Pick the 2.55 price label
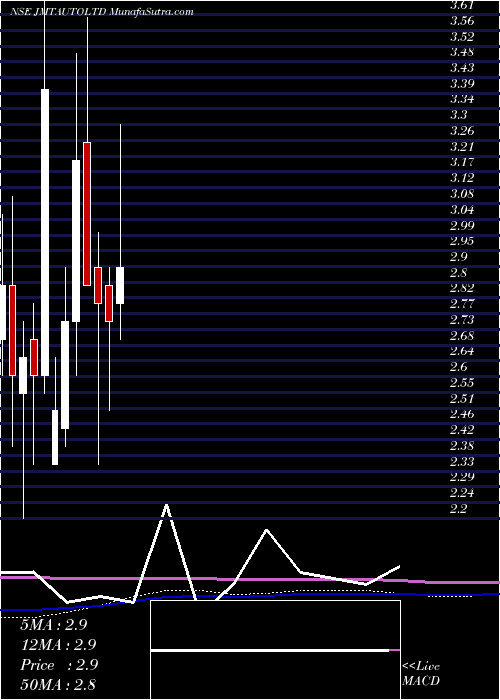 point(462,383)
